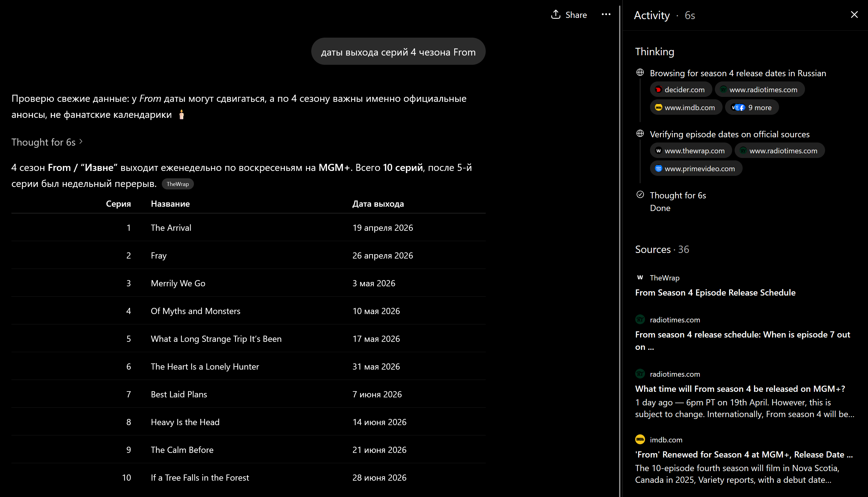Open 'From Renewed for Season 4' imdb article
The height and width of the screenshot is (497, 868).
[744, 454]
